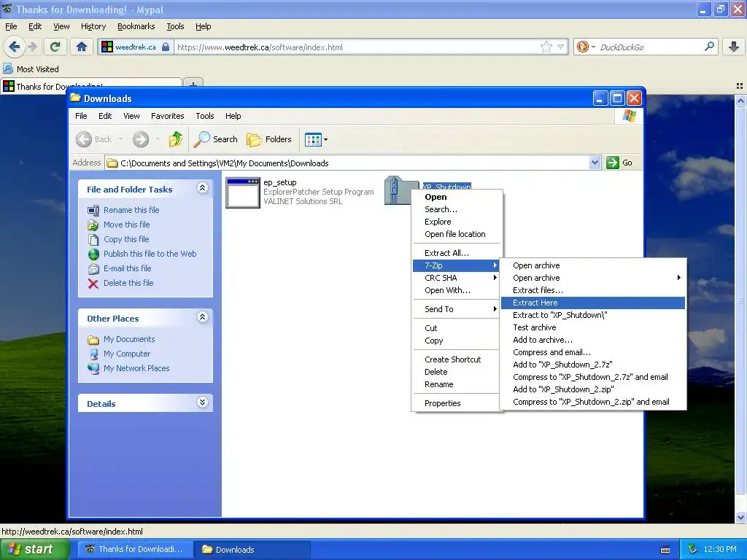Viewport: 747px width, 560px height.
Task: Open My Computer in Other Places
Action: point(127,354)
